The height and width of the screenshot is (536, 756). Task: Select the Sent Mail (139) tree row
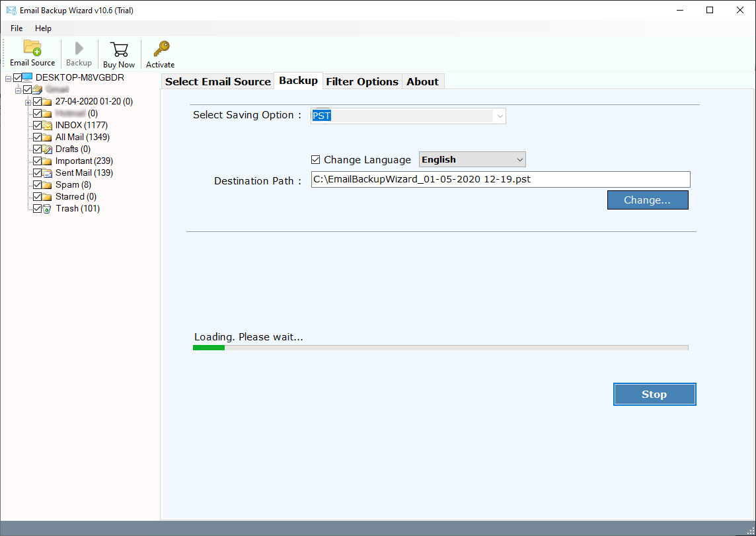click(x=84, y=173)
